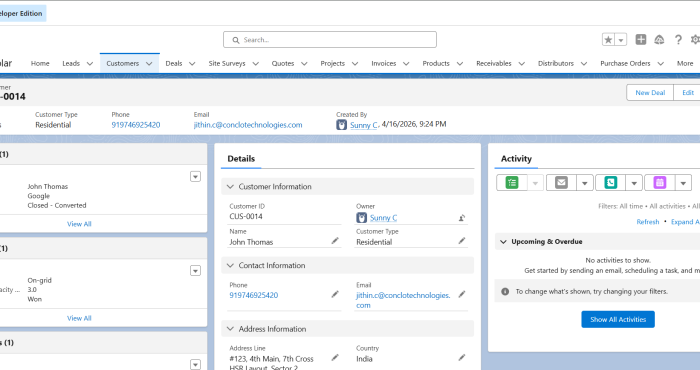Open the Leads tab dropdown chevron
The width and height of the screenshot is (700, 370).
(x=90, y=64)
